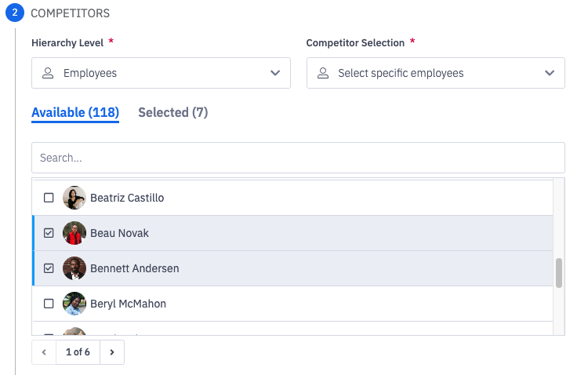Go to the next page of employees

point(112,352)
